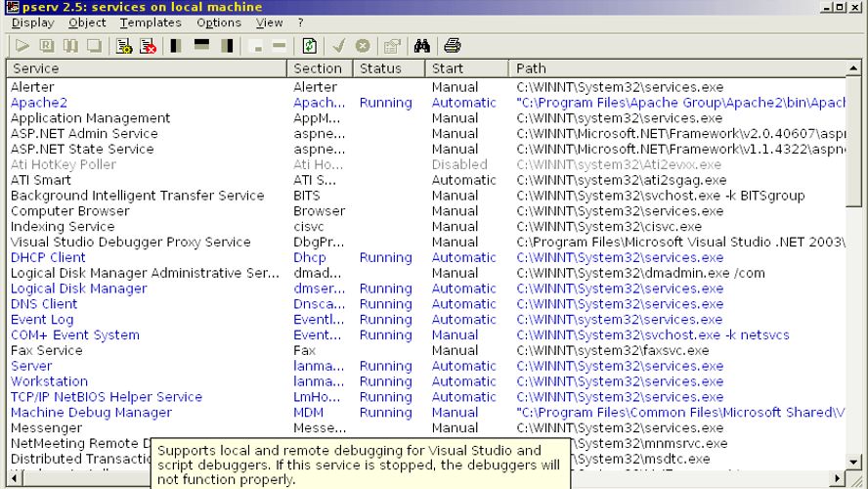The height and width of the screenshot is (489, 868).
Task: Click the cisvc.exe path cell
Action: point(609,227)
